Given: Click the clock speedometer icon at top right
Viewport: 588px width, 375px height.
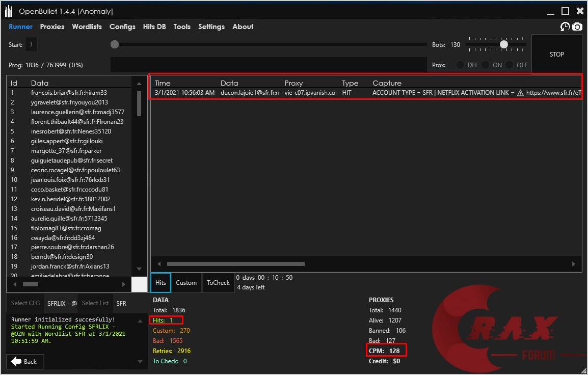Looking at the screenshot, I should (565, 27).
